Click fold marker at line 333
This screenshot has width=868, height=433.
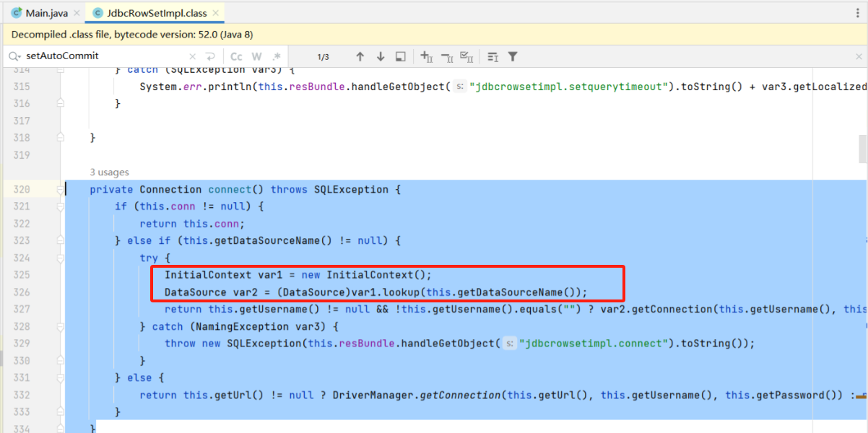tap(60, 412)
